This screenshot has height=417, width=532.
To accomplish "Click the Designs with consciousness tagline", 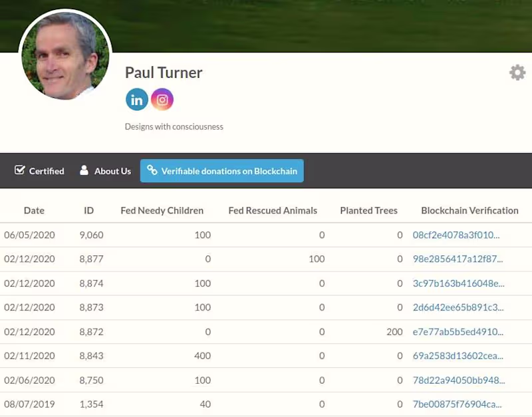I will click(x=174, y=126).
